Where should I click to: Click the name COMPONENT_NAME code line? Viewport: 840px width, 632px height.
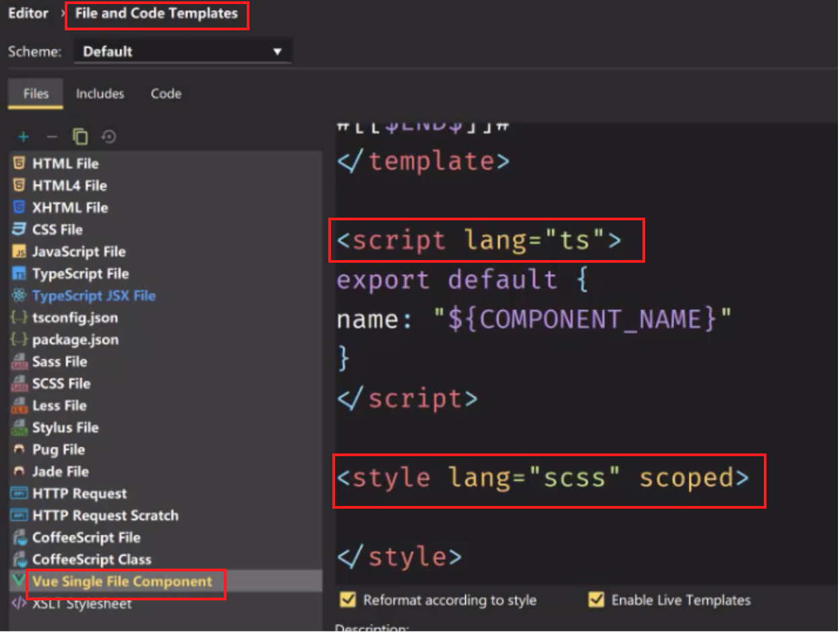(x=535, y=319)
